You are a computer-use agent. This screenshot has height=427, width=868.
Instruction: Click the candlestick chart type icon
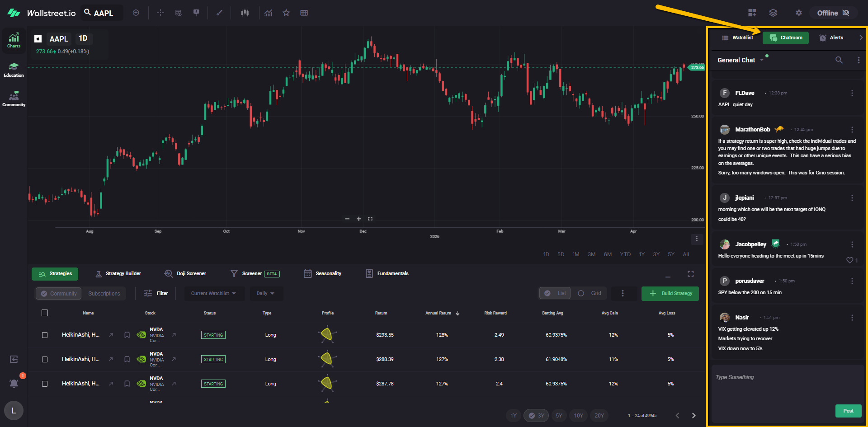click(x=245, y=13)
